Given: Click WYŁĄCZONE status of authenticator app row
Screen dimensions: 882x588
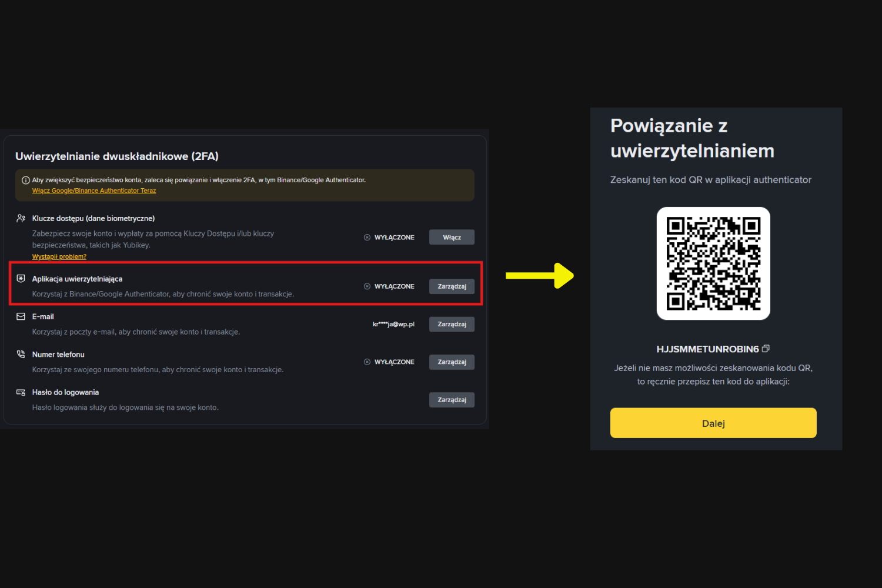Looking at the screenshot, I should point(395,286).
